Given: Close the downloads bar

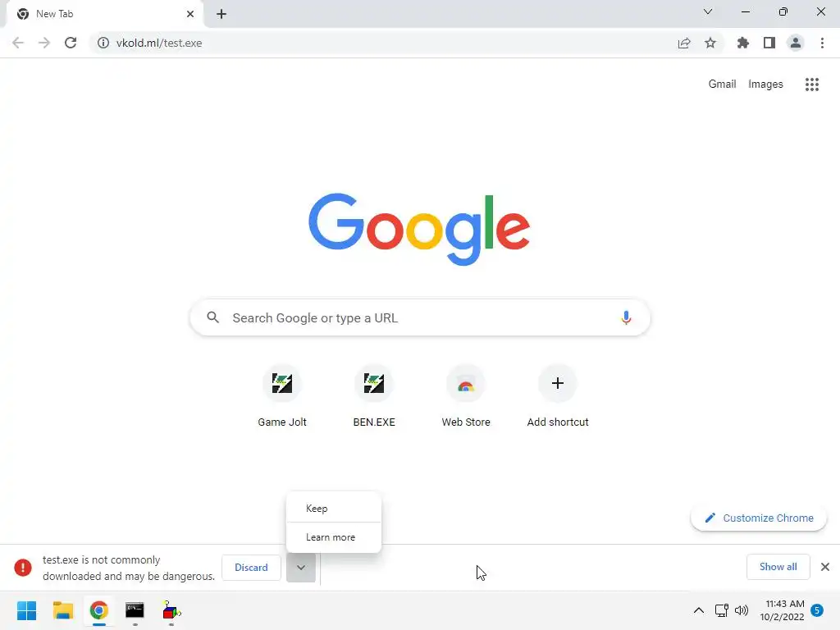Looking at the screenshot, I should 825,567.
